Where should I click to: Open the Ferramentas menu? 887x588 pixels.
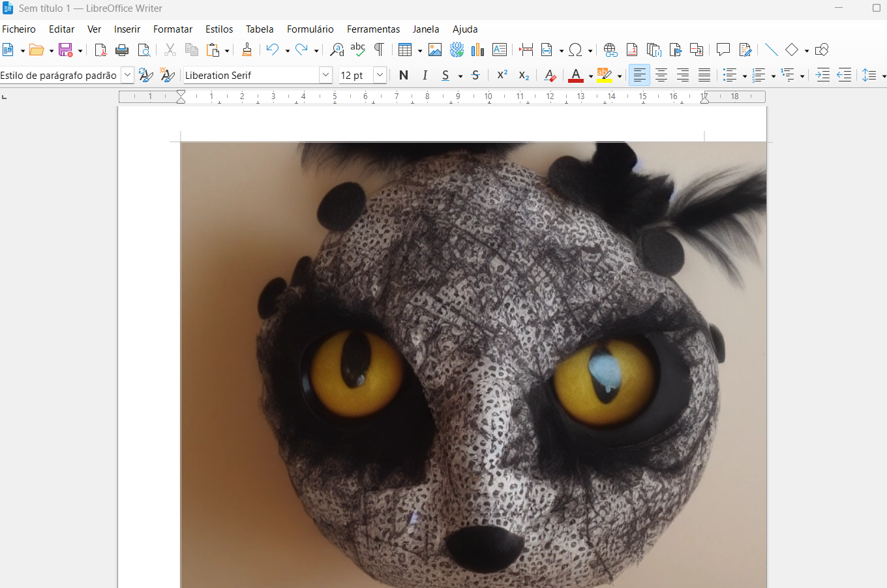click(373, 29)
